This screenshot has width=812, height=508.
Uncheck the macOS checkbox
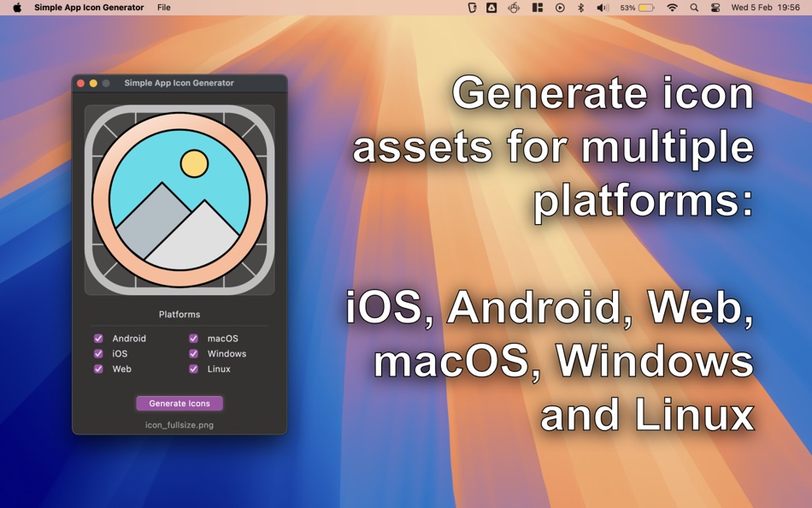click(x=194, y=339)
